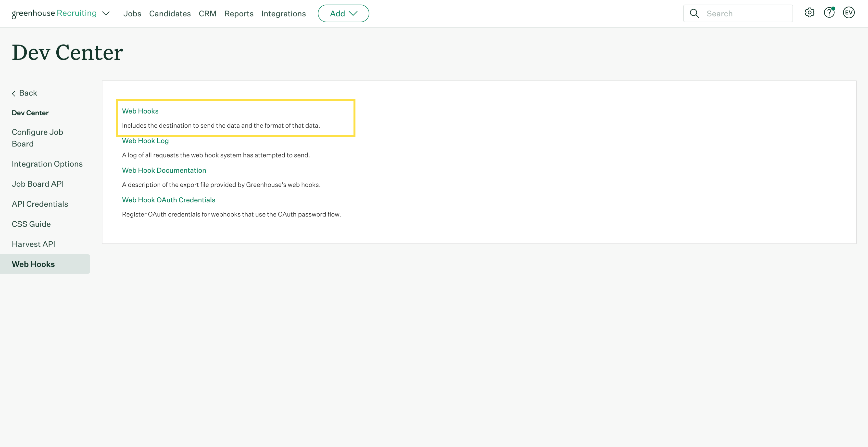
Task: Select API Credentials in the sidebar
Action: (x=40, y=204)
